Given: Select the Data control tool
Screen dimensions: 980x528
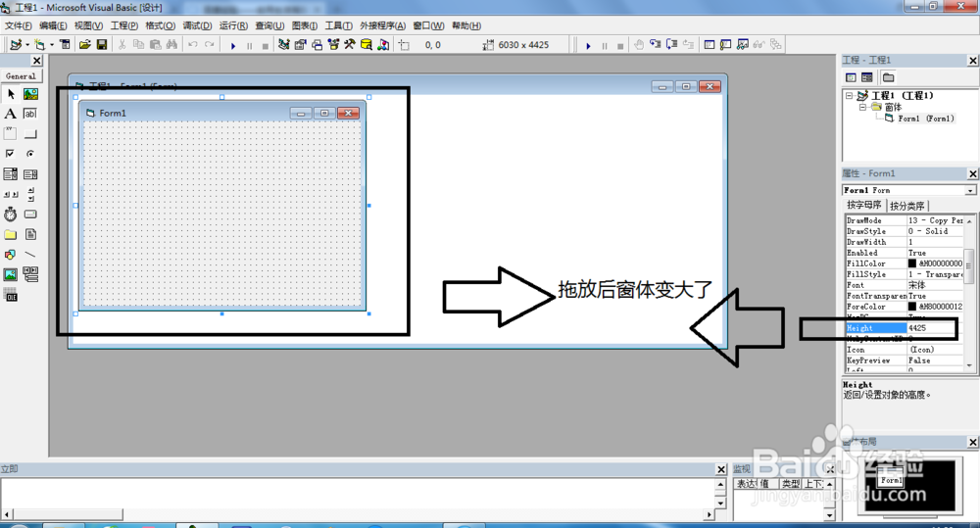Looking at the screenshot, I should coord(30,274).
